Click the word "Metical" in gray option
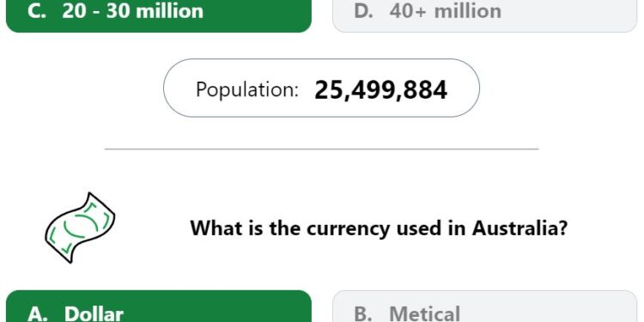The height and width of the screenshot is (322, 644). pos(425,314)
